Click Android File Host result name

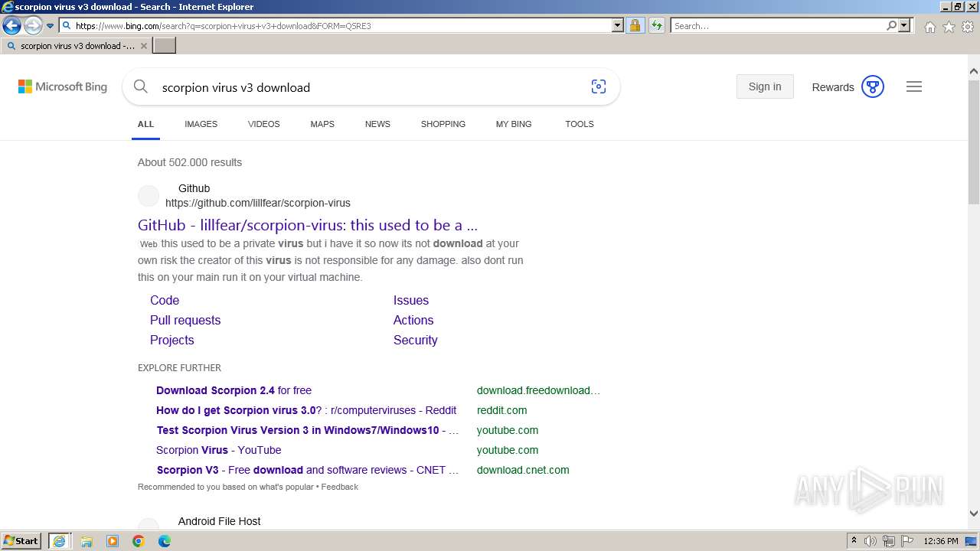(x=219, y=521)
